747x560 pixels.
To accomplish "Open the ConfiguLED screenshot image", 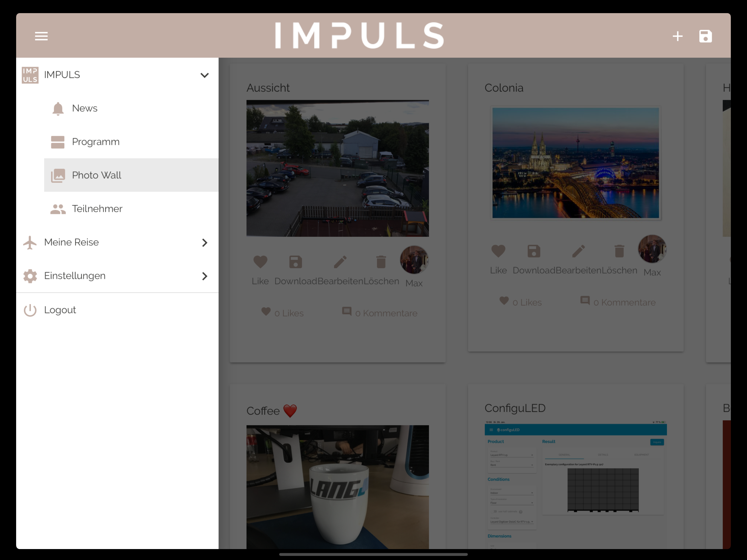I will pyautogui.click(x=576, y=484).
